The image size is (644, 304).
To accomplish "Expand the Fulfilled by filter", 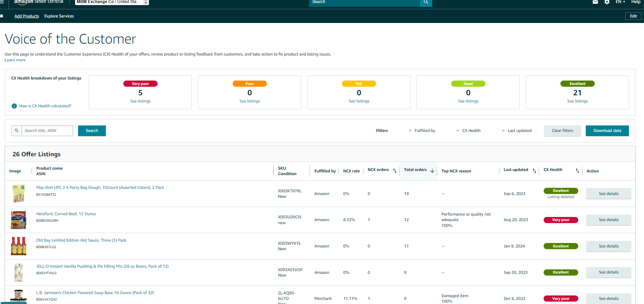I will [422, 131].
